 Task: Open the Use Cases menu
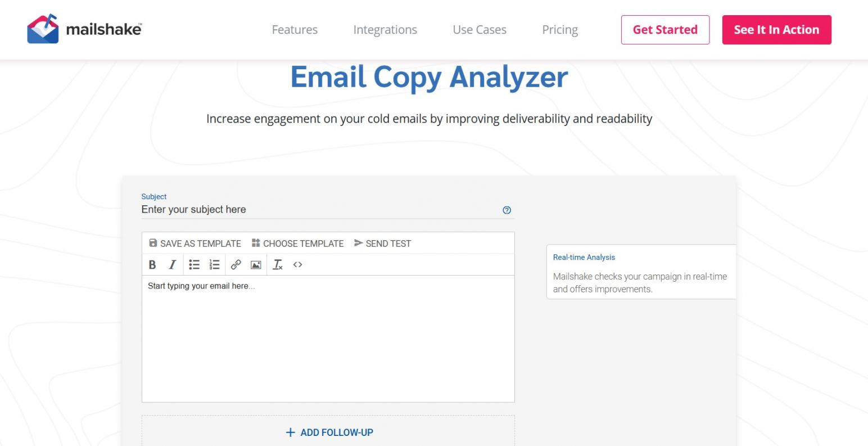480,30
